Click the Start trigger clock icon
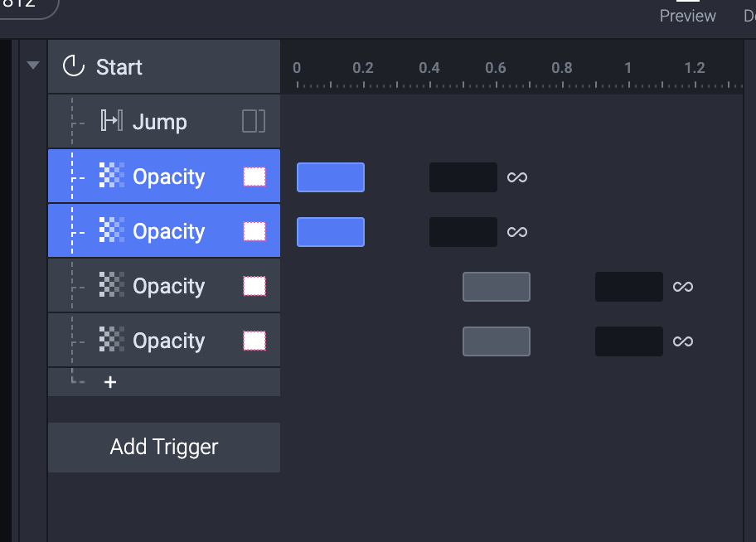Screen dimensions: 756x542 pos(75,66)
